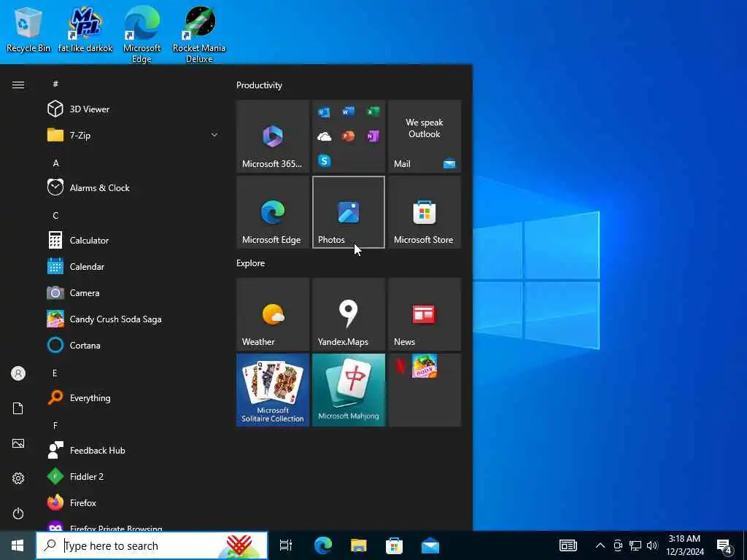
Task: Open OneNote icon in Office tile folder
Action: 373,136
